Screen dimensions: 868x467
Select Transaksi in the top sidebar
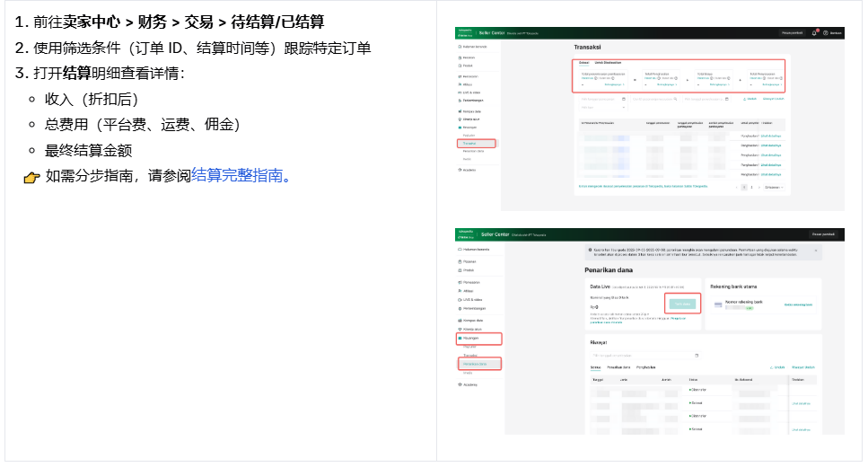coord(469,143)
